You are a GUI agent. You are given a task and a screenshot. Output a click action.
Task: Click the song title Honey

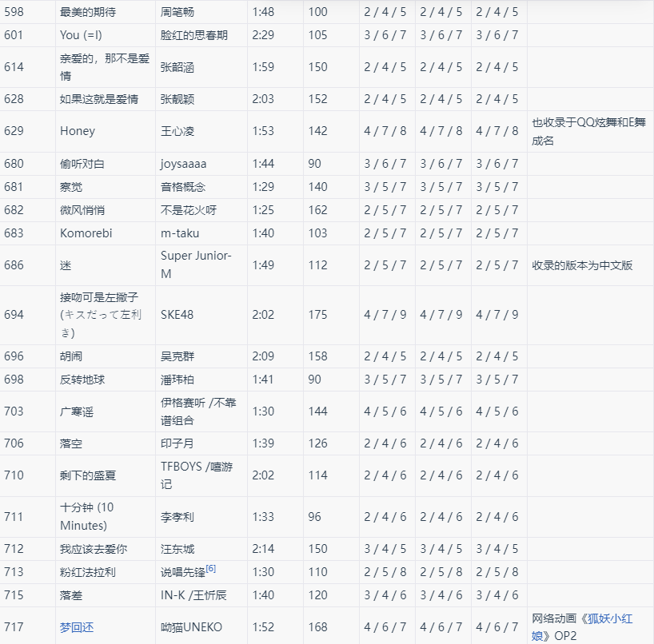[78, 131]
